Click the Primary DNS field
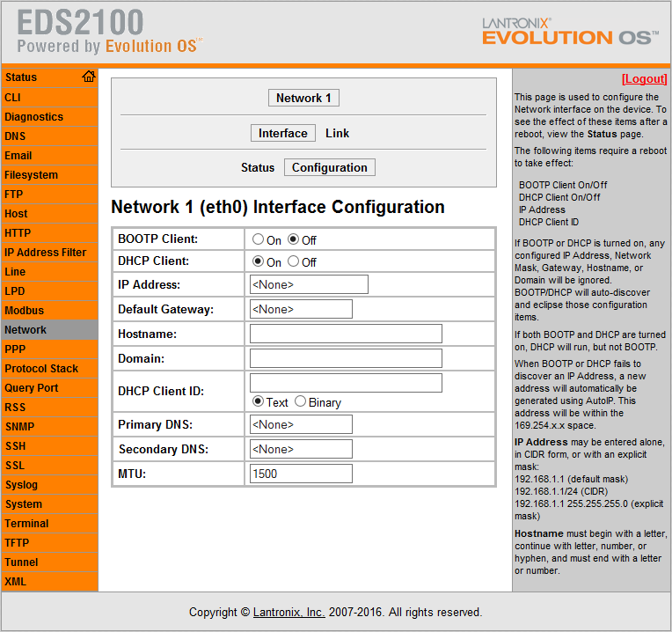The width and height of the screenshot is (672, 632). [301, 424]
